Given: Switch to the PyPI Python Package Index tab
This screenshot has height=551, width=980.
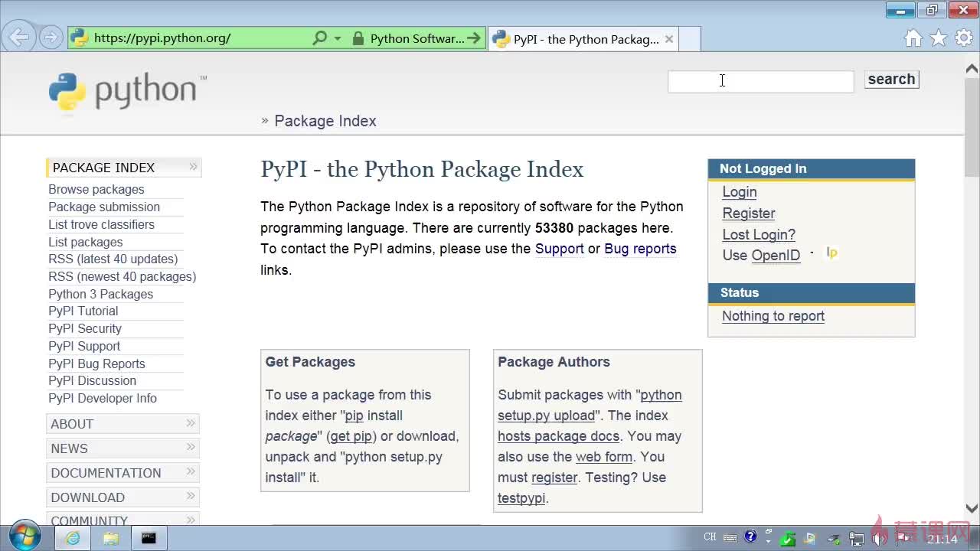Looking at the screenshot, I should (582, 39).
